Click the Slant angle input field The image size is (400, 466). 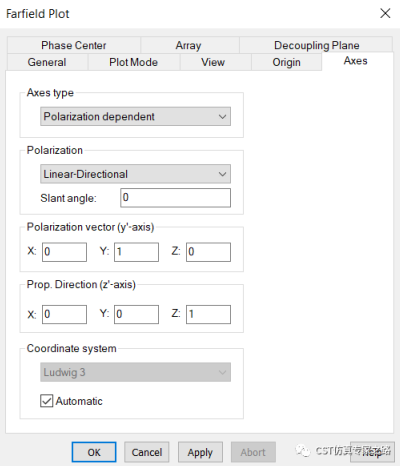[x=175, y=198]
